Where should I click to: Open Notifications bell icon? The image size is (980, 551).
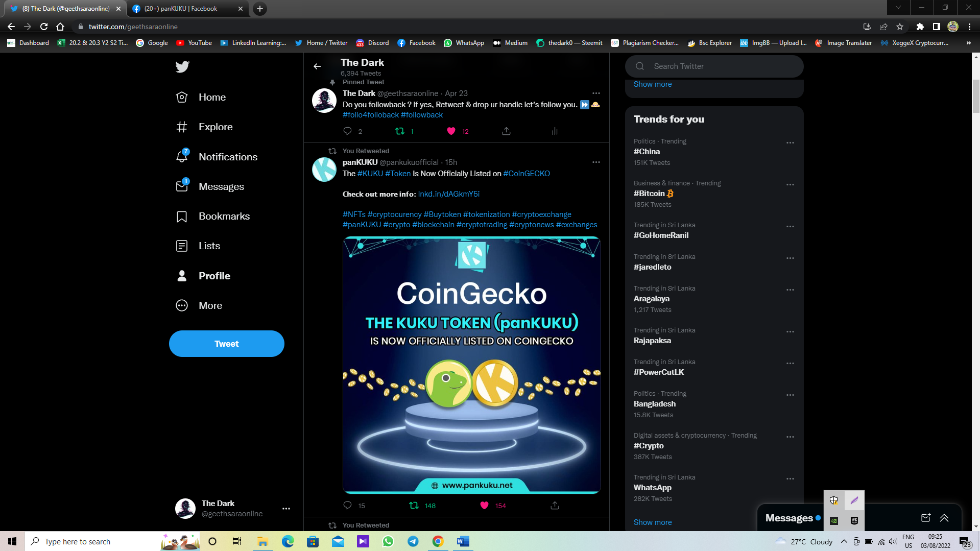point(182,156)
